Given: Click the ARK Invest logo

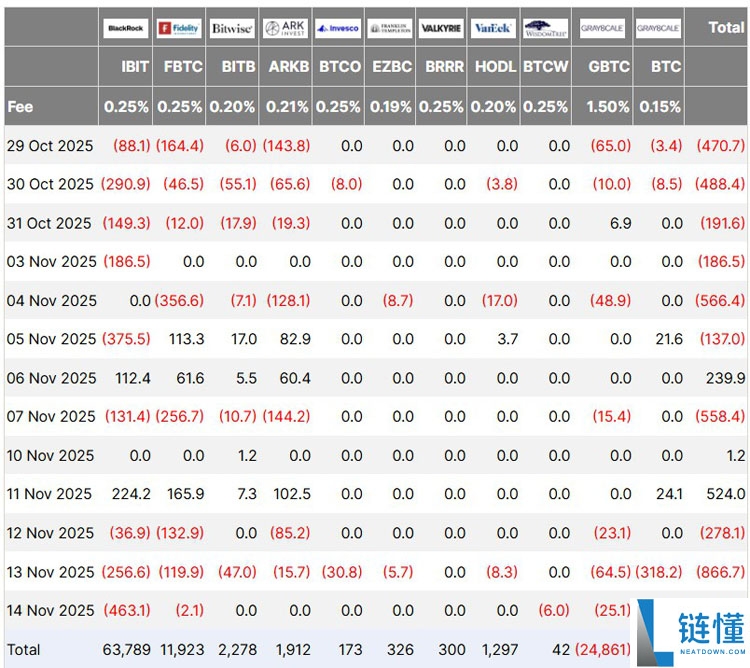Looking at the screenshot, I should 286,28.
